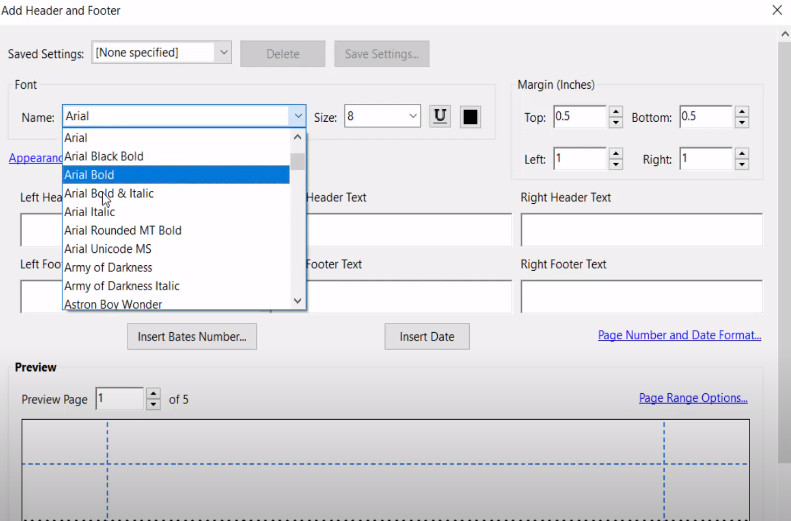Toggle the Underline font button
This screenshot has width=791, height=521.
(440, 117)
